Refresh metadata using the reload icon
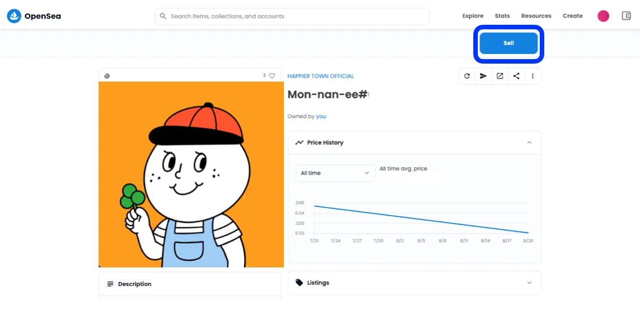This screenshot has height=313, width=644. [467, 76]
